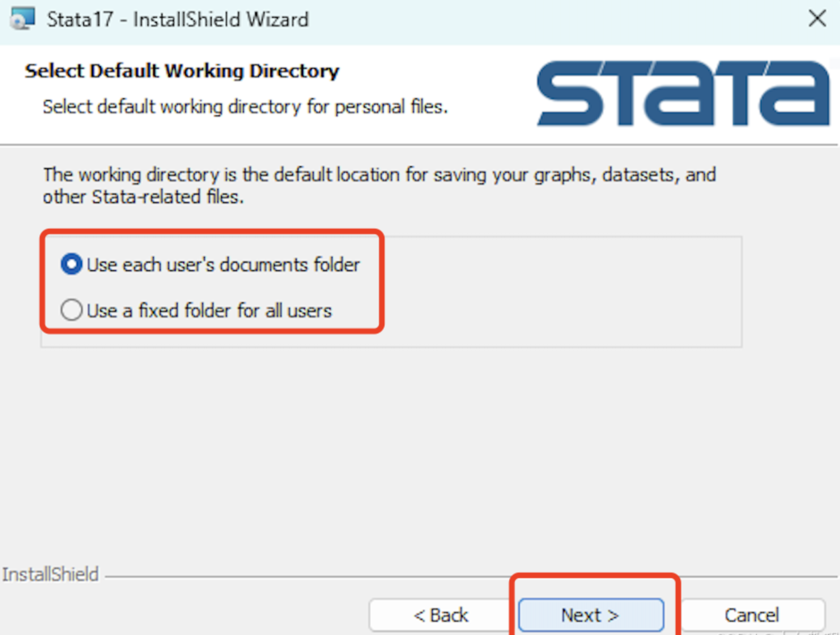Close the InstallShield Wizard window

[817, 19]
